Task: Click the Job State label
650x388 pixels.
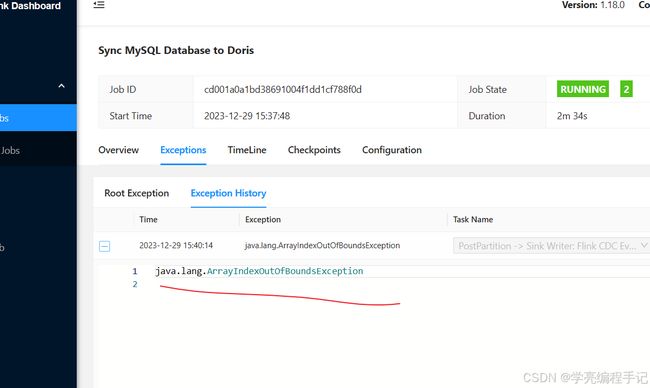Action: tap(488, 90)
